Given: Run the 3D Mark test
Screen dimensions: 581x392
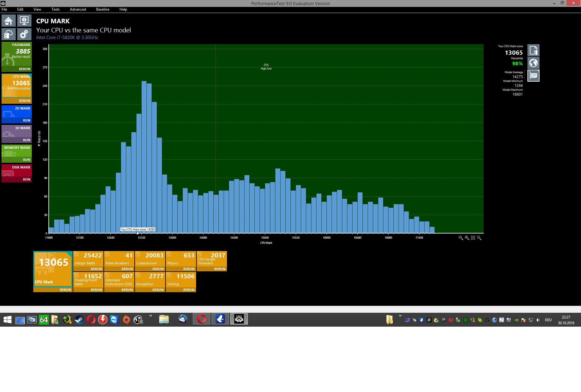Looking at the screenshot, I should pyautogui.click(x=26, y=140).
